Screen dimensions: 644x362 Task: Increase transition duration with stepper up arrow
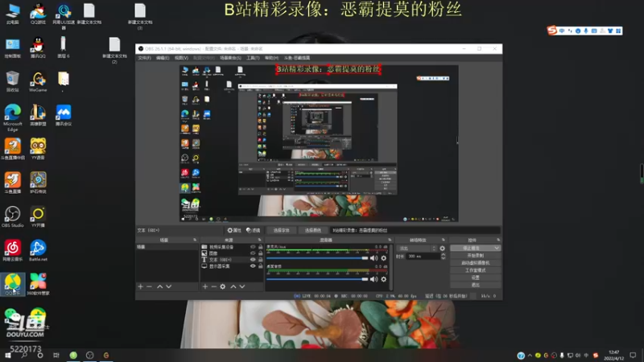point(443,254)
